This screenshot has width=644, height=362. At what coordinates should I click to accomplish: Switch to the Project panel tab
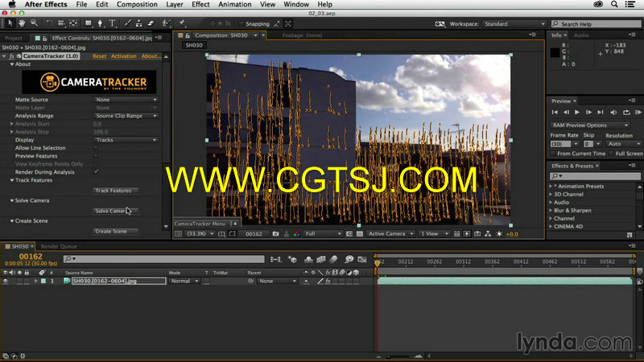[14, 38]
